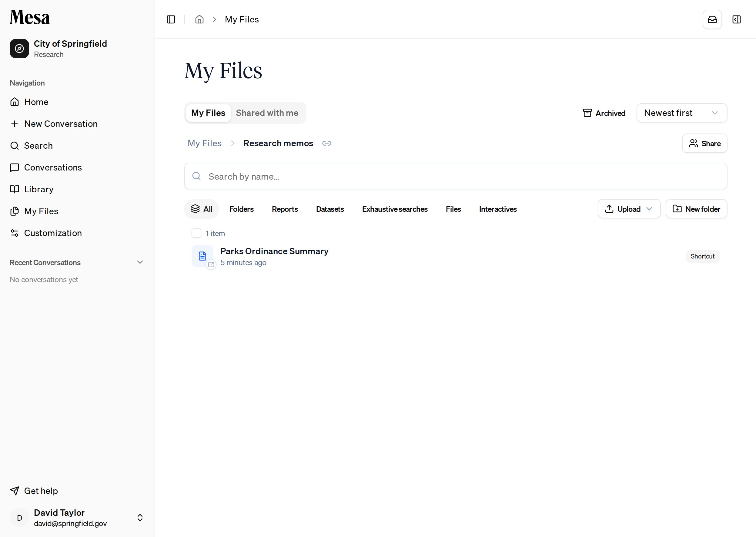Image resolution: width=756 pixels, height=537 pixels.
Task: Click the City of Springfield compass logo
Action: point(19,49)
